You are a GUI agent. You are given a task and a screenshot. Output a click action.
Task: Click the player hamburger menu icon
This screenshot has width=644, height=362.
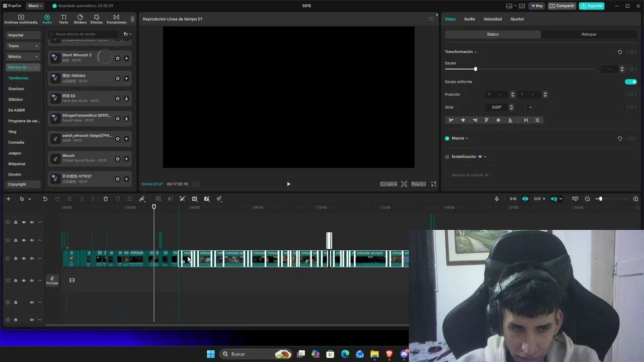(x=431, y=19)
